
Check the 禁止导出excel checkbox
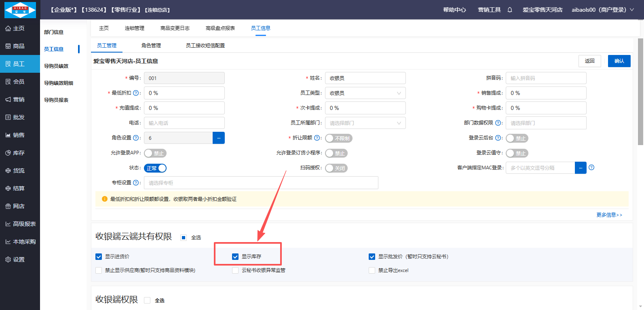pyautogui.click(x=372, y=270)
